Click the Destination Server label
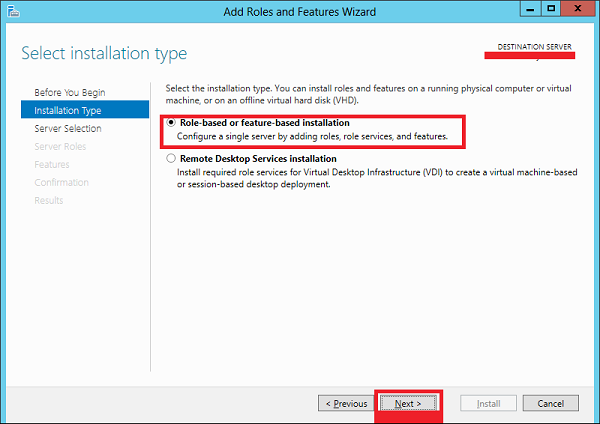Image resolution: width=600 pixels, height=424 pixels. click(x=536, y=48)
